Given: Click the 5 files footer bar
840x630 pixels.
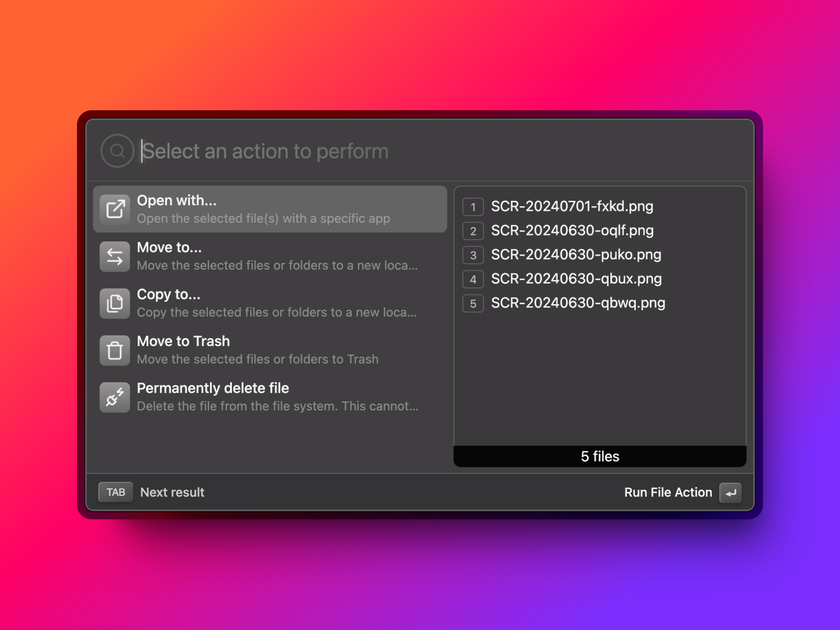Looking at the screenshot, I should click(600, 456).
